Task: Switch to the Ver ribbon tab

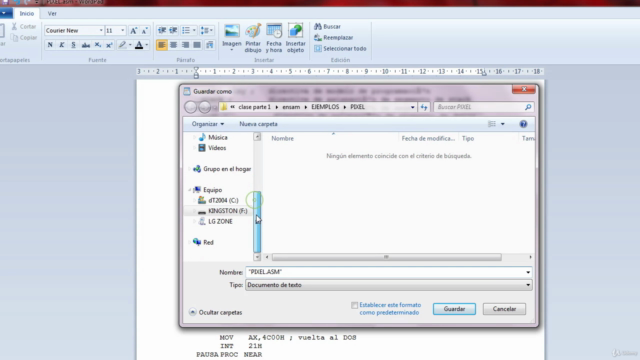Action: tap(52, 13)
